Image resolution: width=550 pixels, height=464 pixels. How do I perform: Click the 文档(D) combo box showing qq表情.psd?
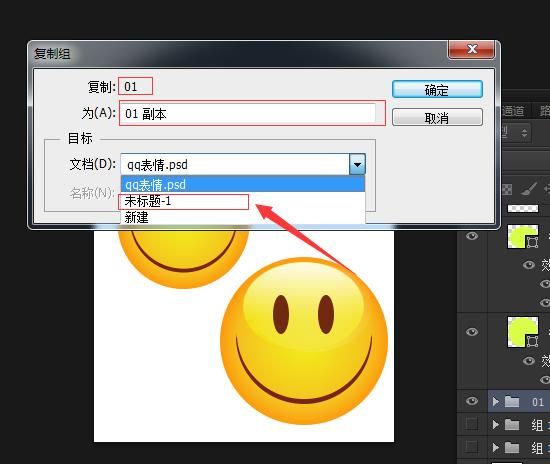(243, 164)
